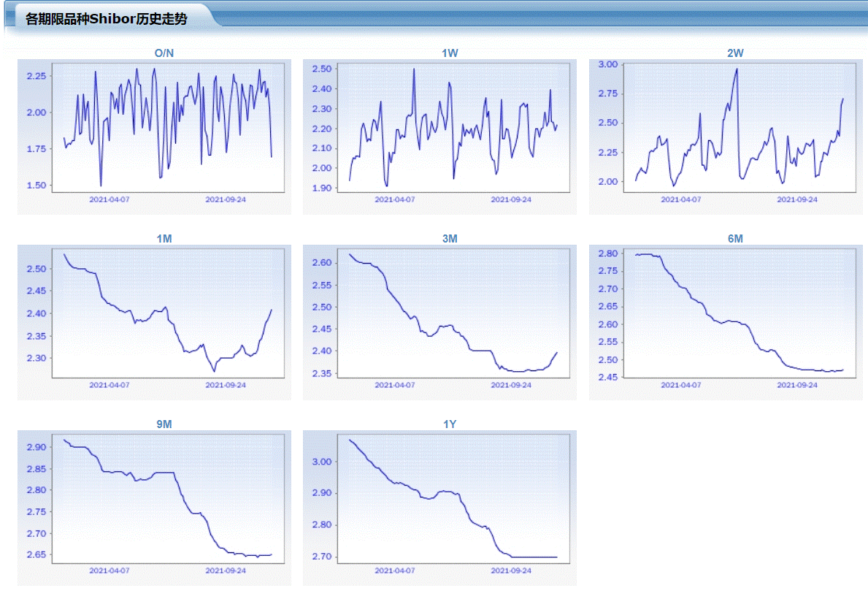Image resolution: width=868 pixels, height=591 pixels.
Task: Click the 1.75 axis value on O/N chart
Action: [37, 148]
